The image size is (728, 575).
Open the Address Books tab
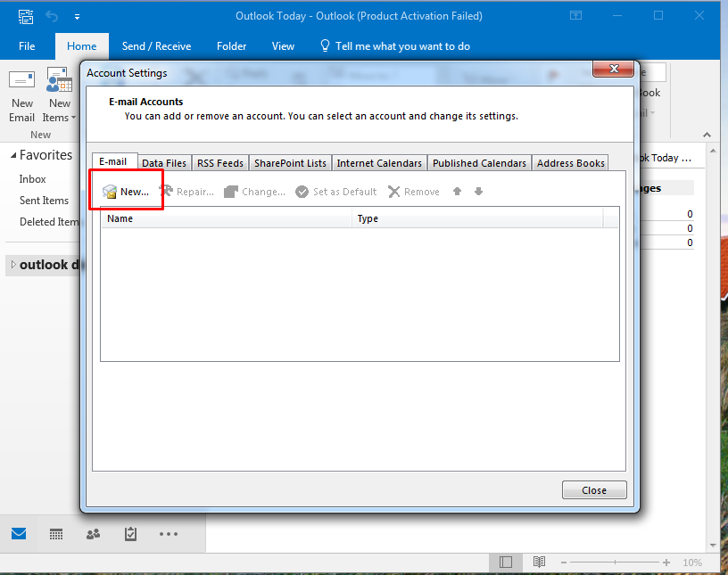point(571,163)
